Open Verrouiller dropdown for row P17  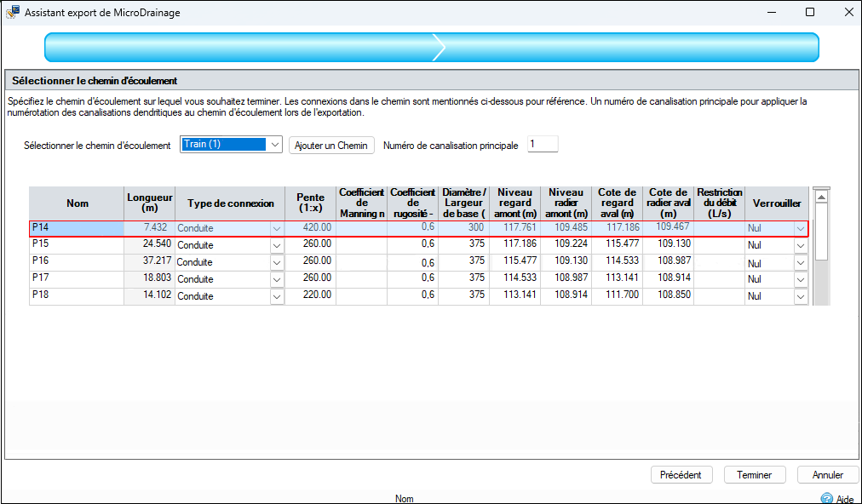pos(801,280)
